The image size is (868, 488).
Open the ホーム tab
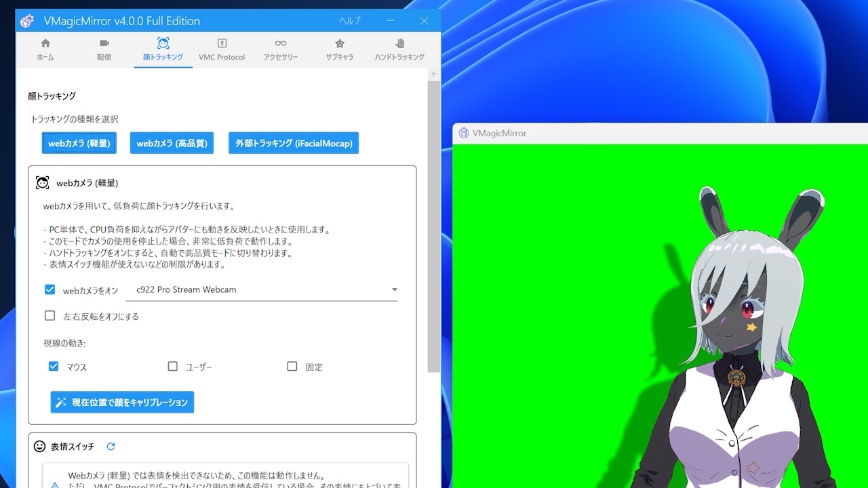tap(45, 50)
